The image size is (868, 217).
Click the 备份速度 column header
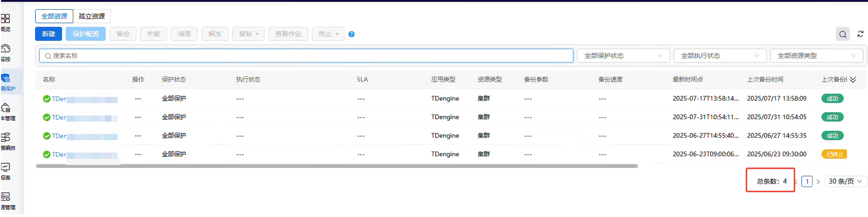pyautogui.click(x=610, y=79)
